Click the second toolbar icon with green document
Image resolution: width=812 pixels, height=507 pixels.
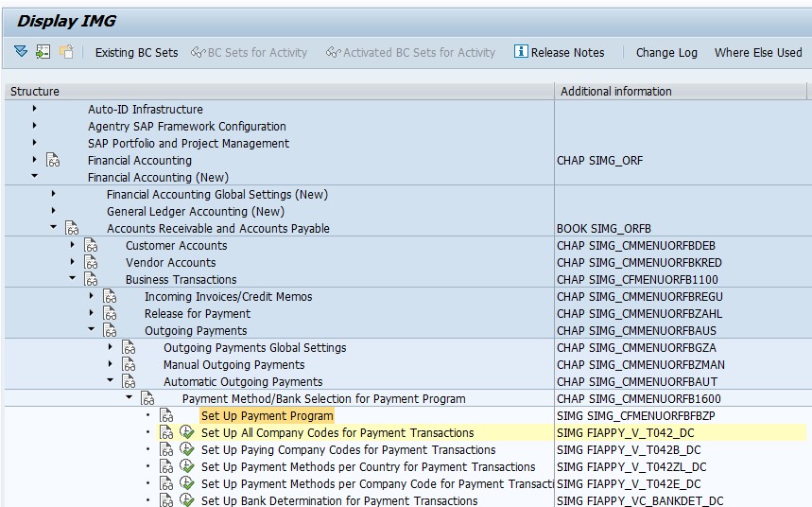click(43, 51)
